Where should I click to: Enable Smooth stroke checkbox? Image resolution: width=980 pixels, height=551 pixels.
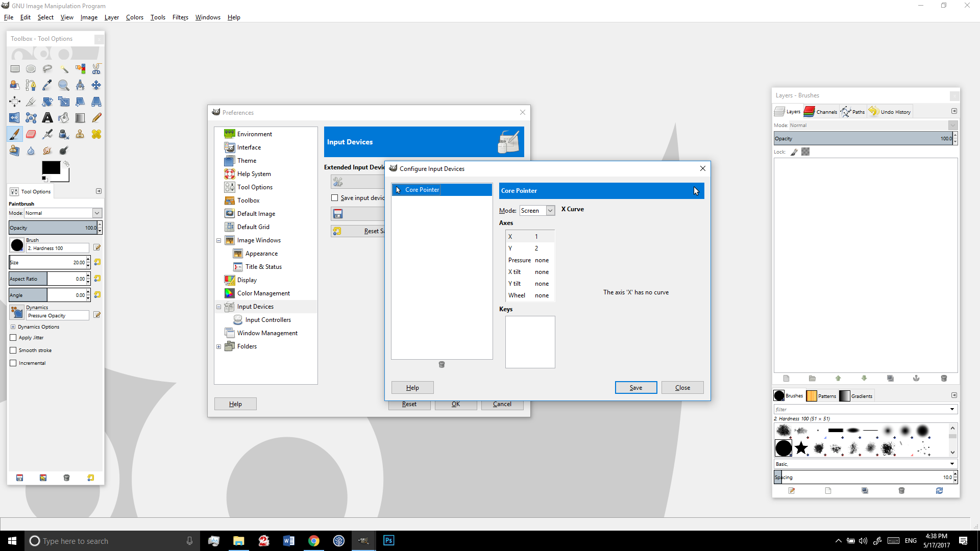click(13, 350)
